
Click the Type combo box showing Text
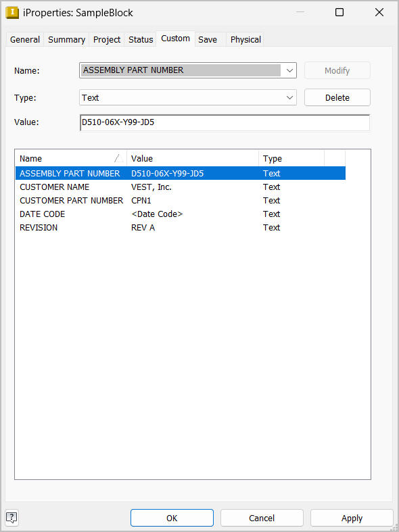click(188, 98)
